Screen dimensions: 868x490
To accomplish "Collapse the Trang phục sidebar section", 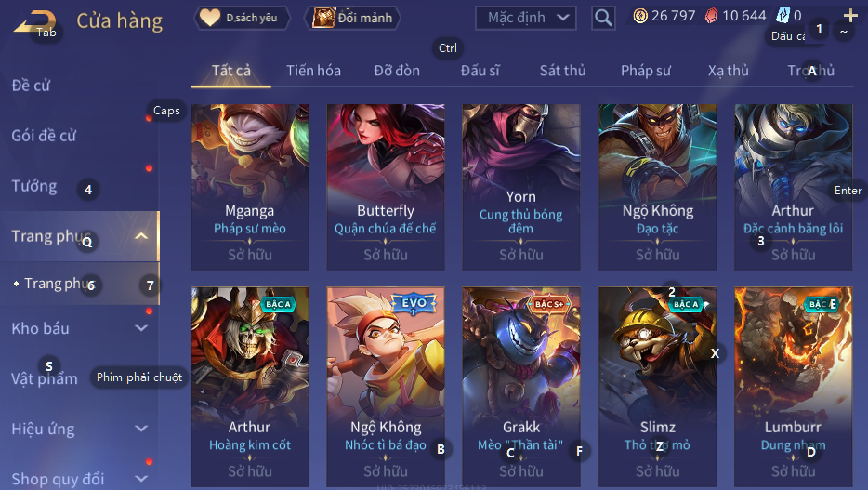I will [141, 236].
